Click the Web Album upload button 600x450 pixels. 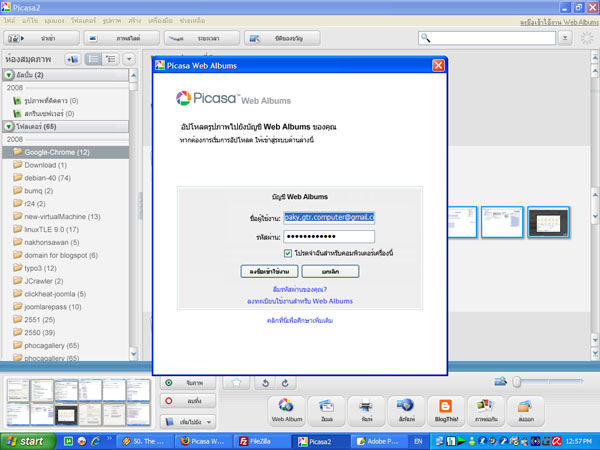tap(287, 411)
